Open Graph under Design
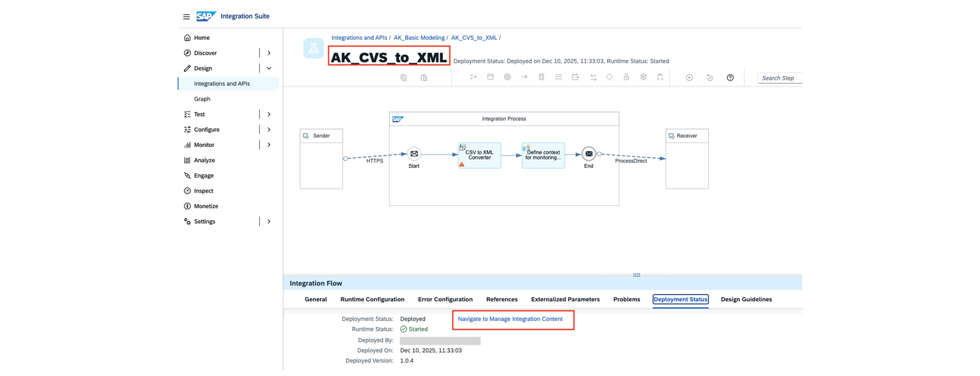The image size is (980, 376). 202,99
